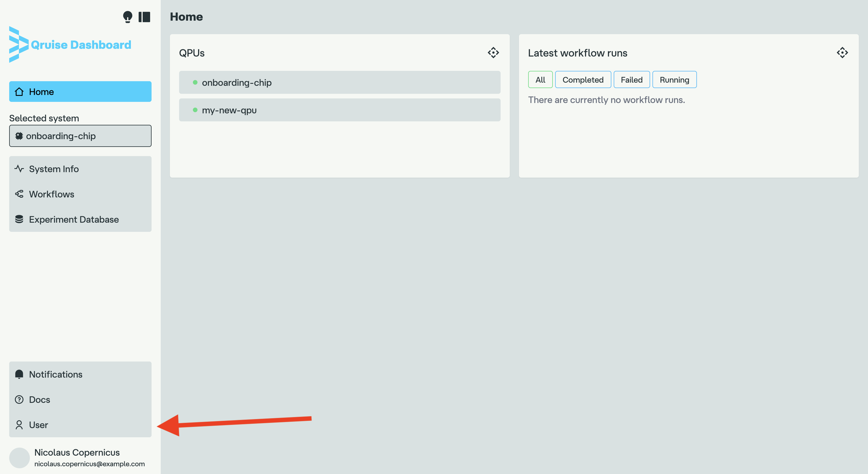Click the Qruise Dashboard logo
The height and width of the screenshot is (474, 868).
pos(70,44)
